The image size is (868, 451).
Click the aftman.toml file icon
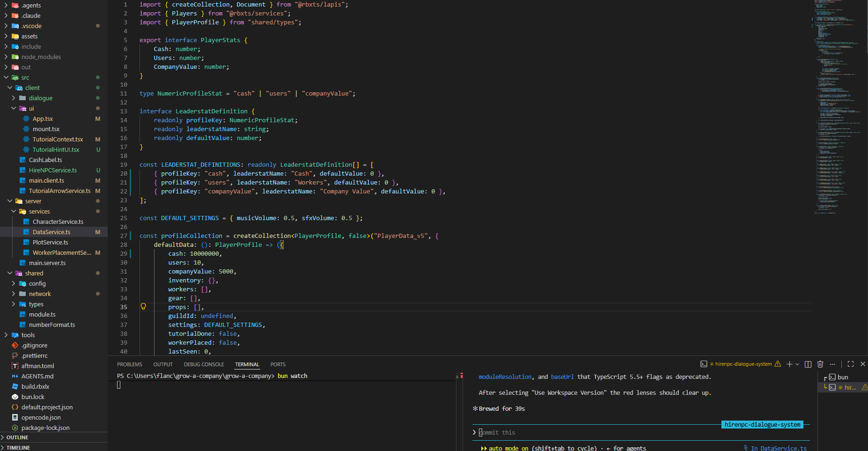(x=15, y=366)
